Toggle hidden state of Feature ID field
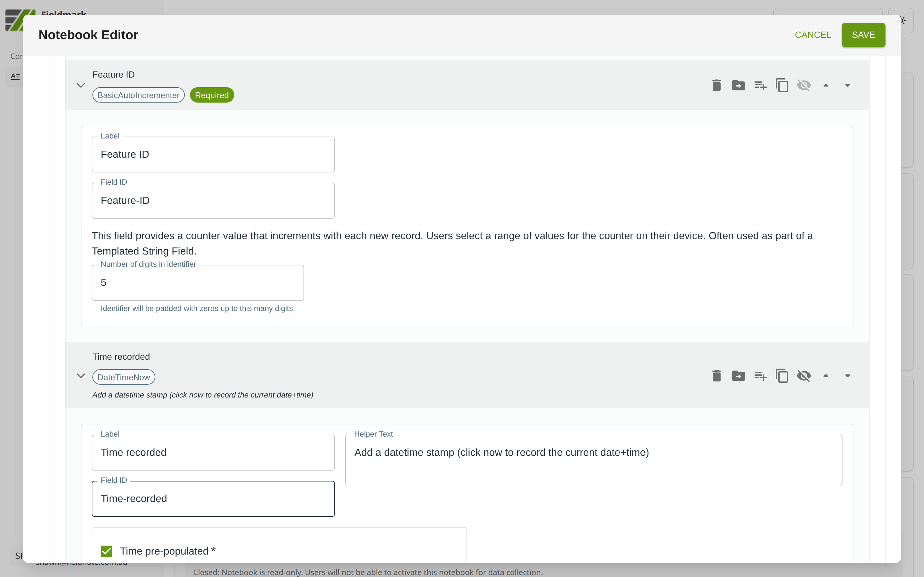 (x=804, y=86)
